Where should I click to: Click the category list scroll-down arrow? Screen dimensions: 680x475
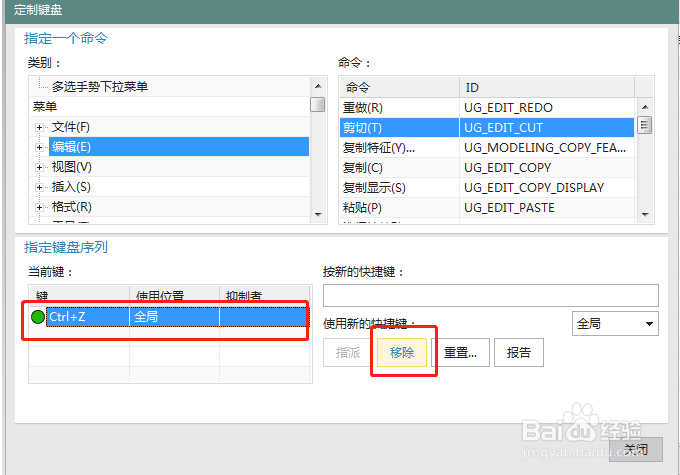click(x=318, y=214)
